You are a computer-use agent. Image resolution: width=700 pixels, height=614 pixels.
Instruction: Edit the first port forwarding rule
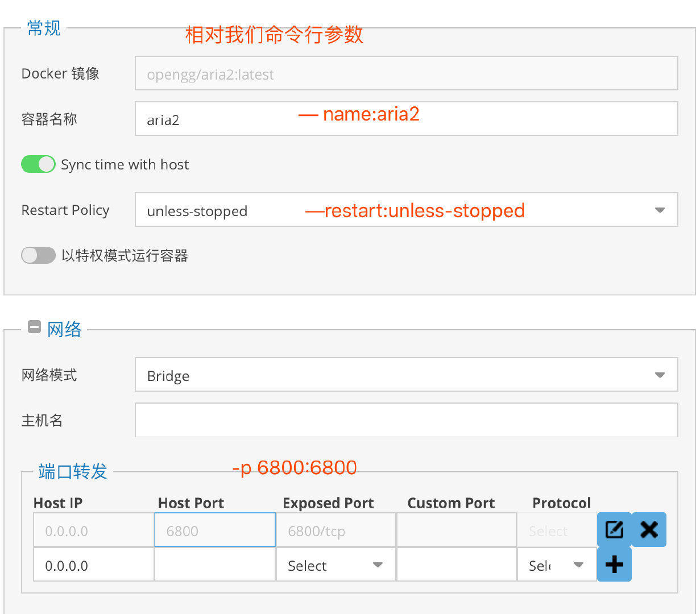[x=614, y=529]
